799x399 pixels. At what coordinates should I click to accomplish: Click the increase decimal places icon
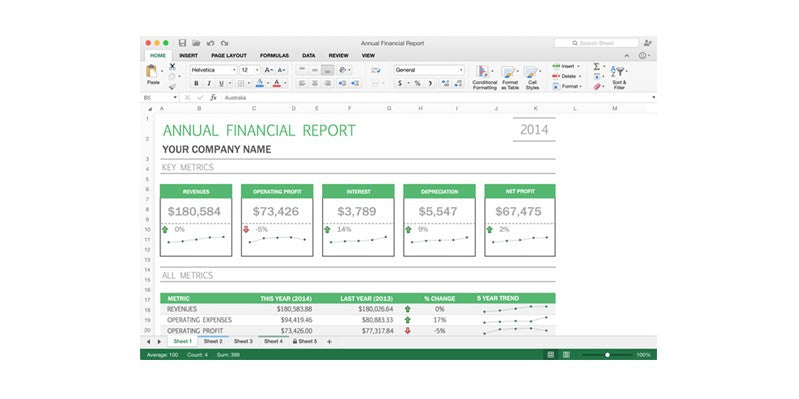point(445,84)
